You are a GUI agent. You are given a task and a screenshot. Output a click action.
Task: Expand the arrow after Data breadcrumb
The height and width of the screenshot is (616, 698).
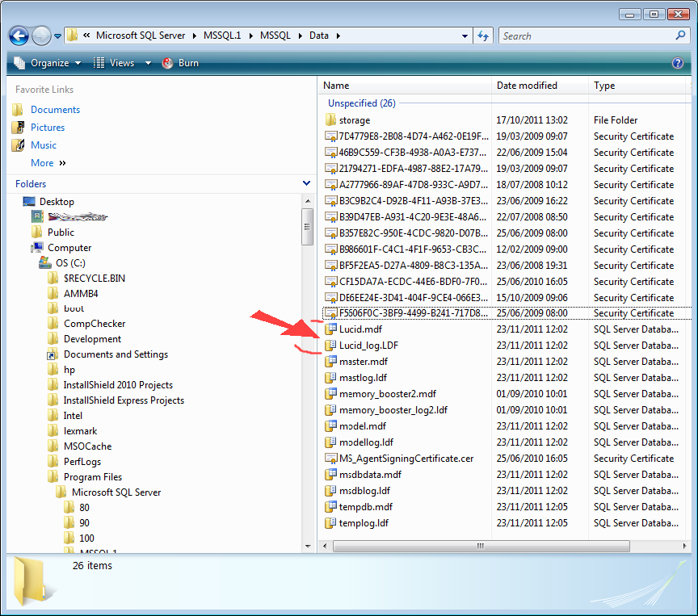coord(338,36)
